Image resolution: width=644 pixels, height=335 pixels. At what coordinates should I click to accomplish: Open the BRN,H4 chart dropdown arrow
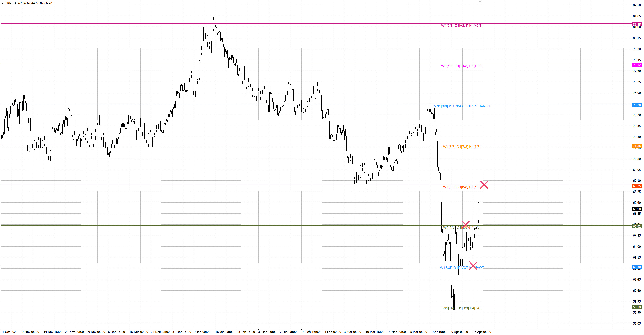tap(3, 3)
